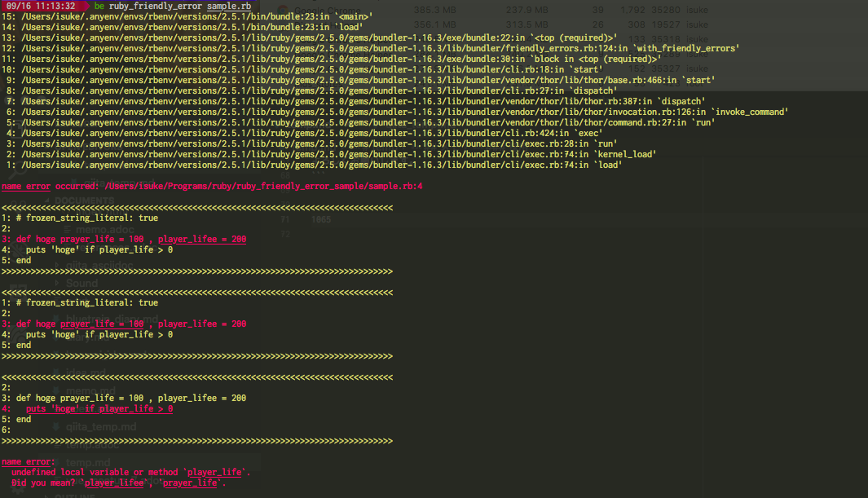
Task: Click 'ruby_friendly_error' in the prompt command
Action: (156, 6)
